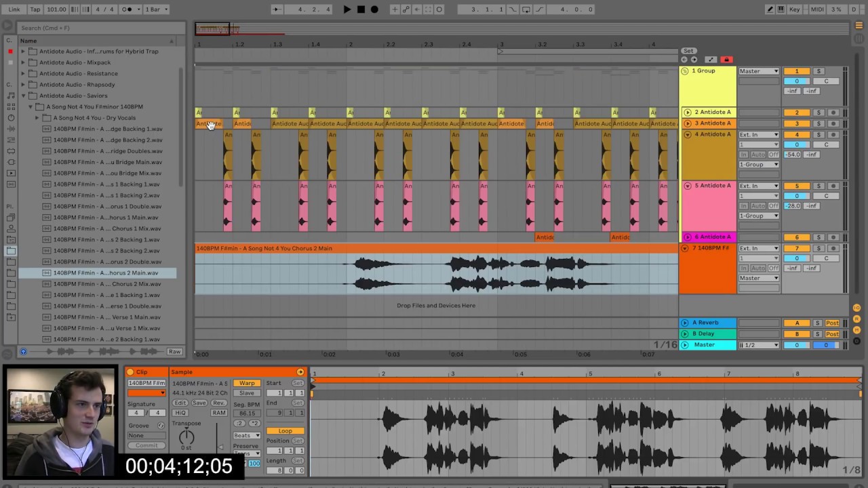This screenshot has width=868, height=488.
Task: Fold track 7 140BPM F#
Action: (685, 249)
